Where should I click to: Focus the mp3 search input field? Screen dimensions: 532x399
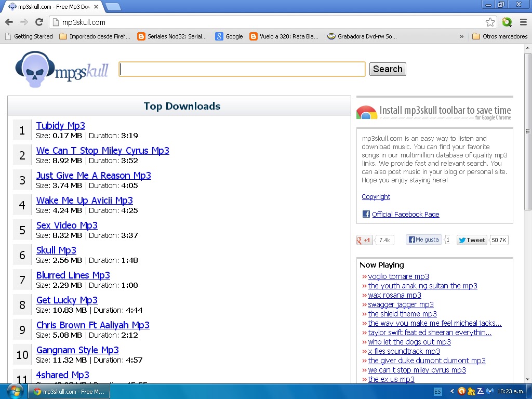[242, 69]
